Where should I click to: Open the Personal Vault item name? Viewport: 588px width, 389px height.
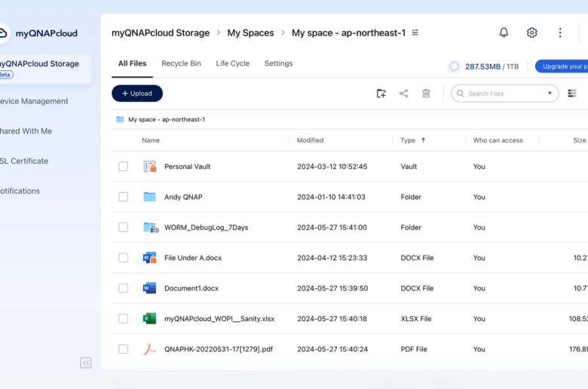[x=187, y=167]
